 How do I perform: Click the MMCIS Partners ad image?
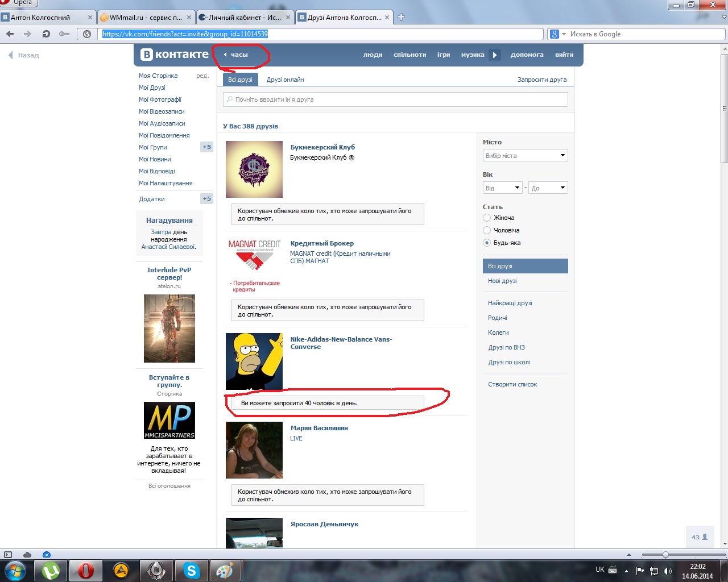169,421
